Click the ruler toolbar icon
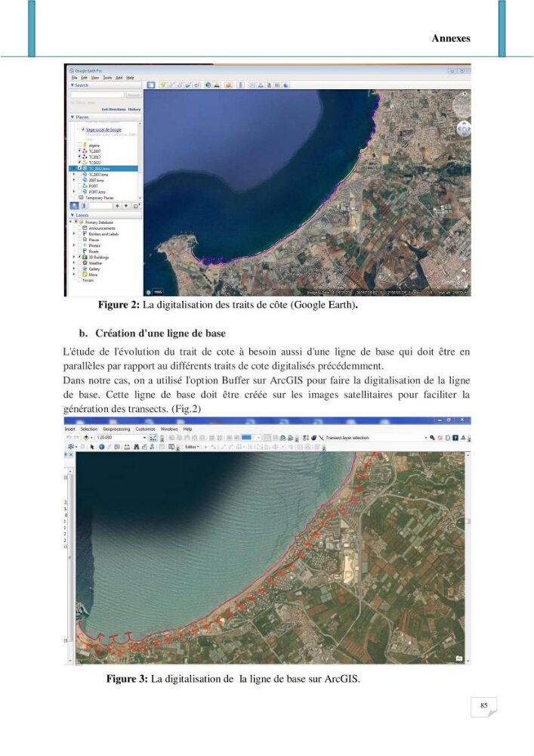The width and height of the screenshot is (534, 756). click(x=241, y=85)
